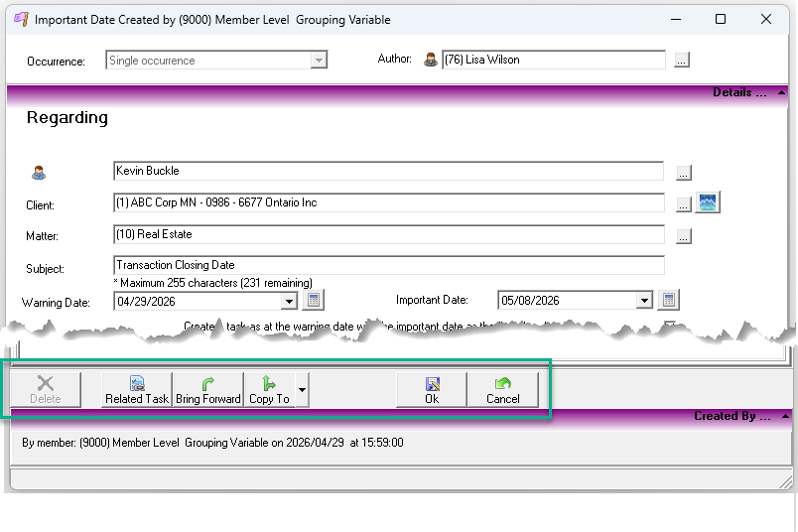Expand the Warning Date dropdown arrow

(289, 302)
